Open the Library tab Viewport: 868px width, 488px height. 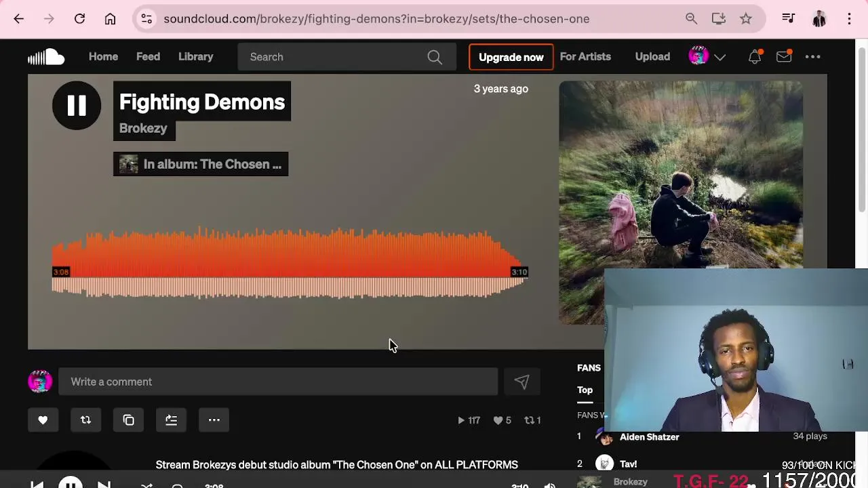pyautogui.click(x=196, y=57)
